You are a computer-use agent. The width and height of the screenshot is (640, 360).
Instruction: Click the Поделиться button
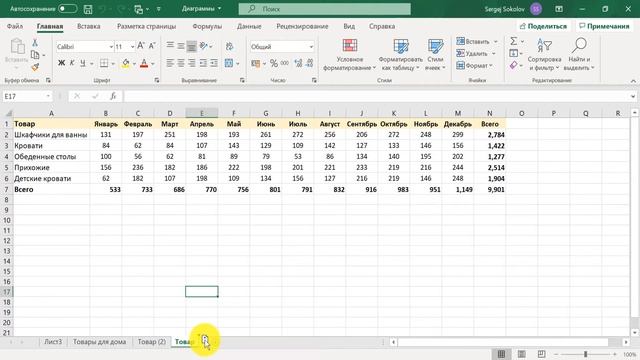coord(543,26)
